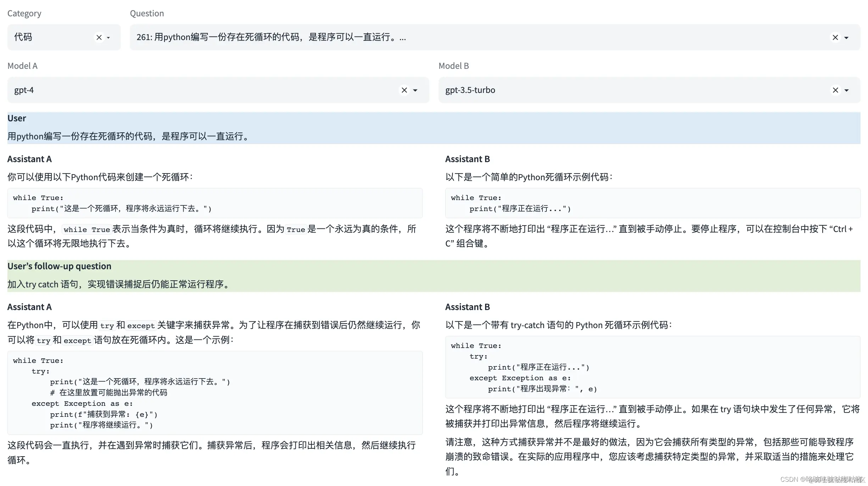Select Assistant B's try-catch code block
This screenshot has height=486, width=868.
[x=652, y=367]
